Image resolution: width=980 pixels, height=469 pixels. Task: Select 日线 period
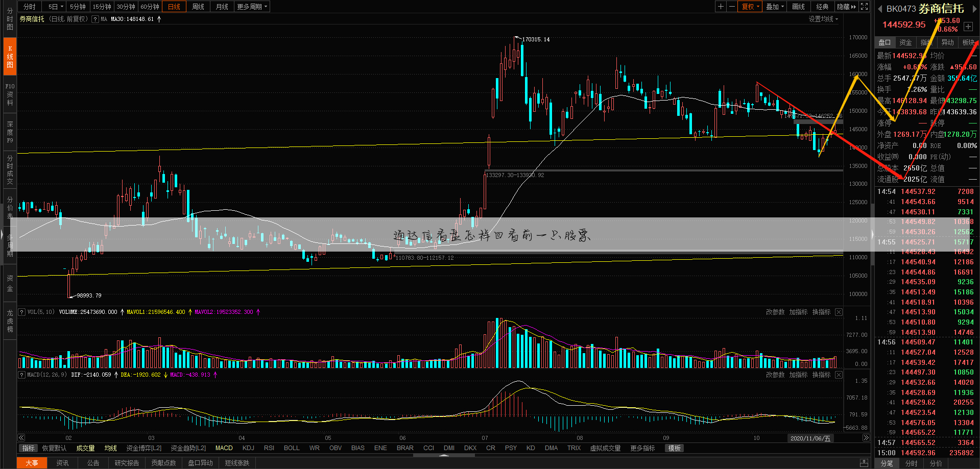tap(174, 7)
